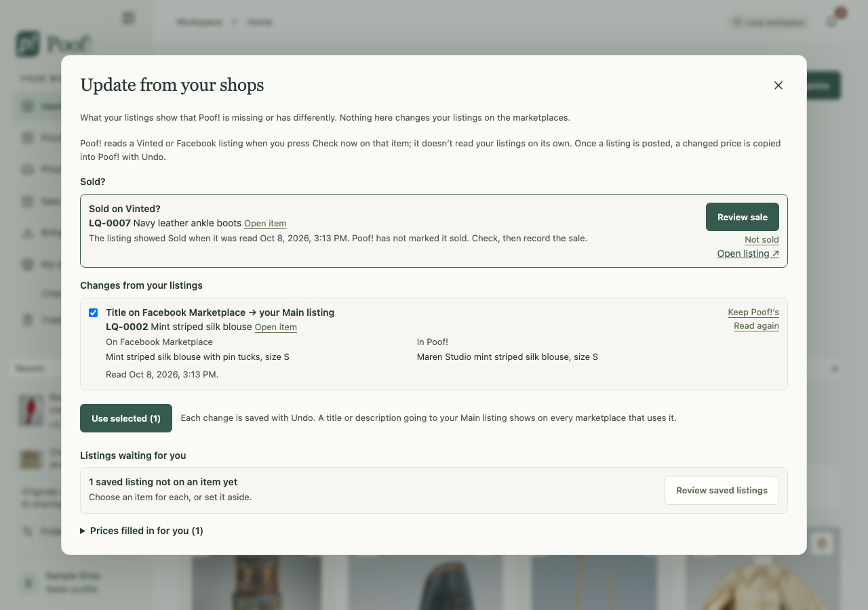
Task: Click the Review sale button
Action: pyautogui.click(x=743, y=217)
